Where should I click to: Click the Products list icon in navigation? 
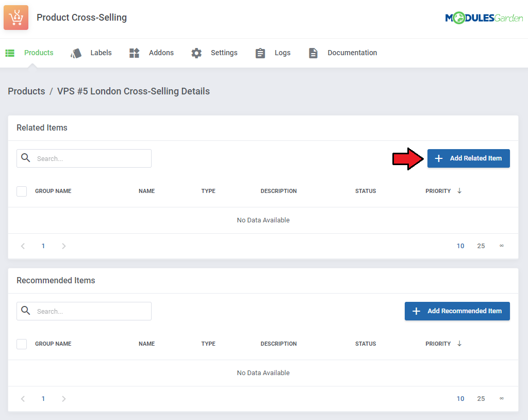(x=10, y=53)
